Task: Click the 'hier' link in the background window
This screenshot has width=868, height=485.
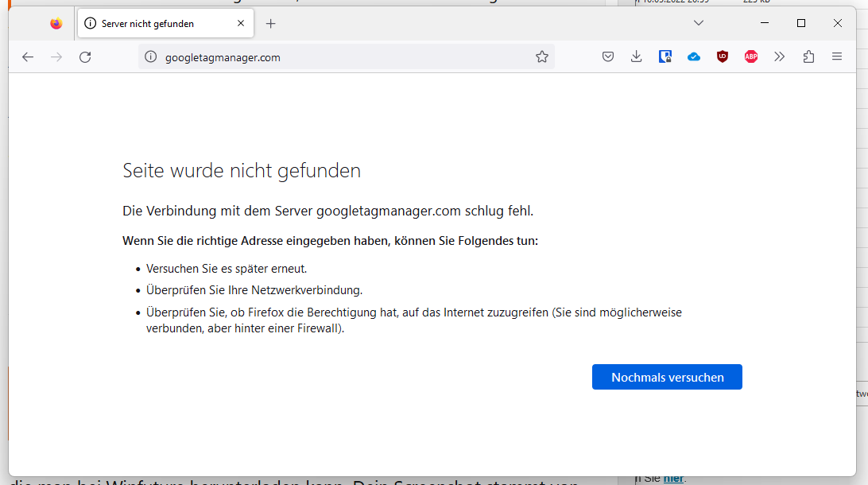Action: pyautogui.click(x=673, y=479)
